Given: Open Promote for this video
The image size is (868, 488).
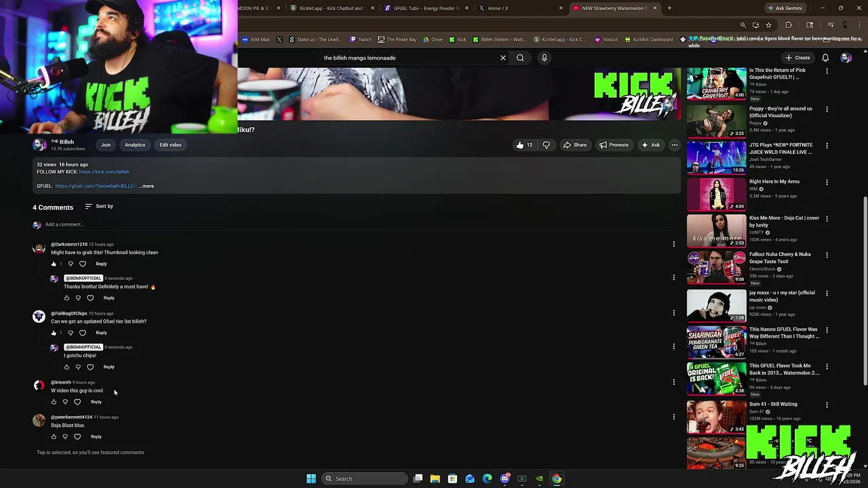Looking at the screenshot, I should [614, 145].
